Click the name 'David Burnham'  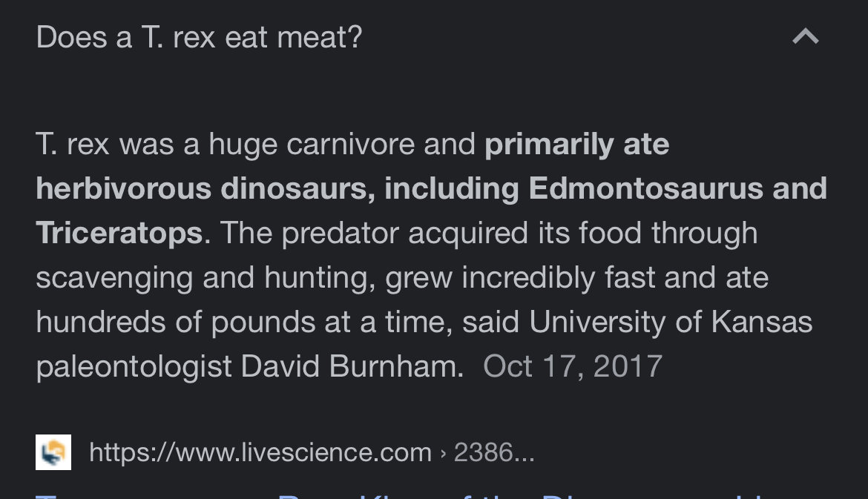(350, 366)
